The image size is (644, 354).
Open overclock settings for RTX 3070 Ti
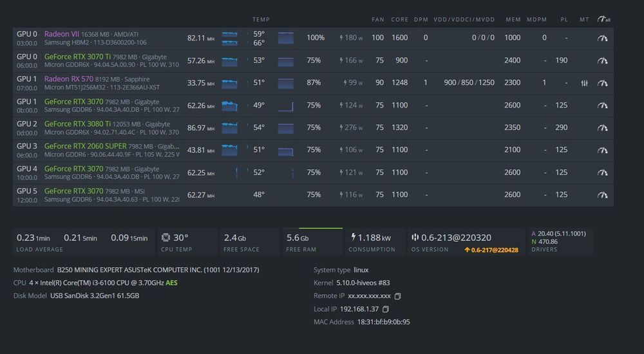pos(602,61)
